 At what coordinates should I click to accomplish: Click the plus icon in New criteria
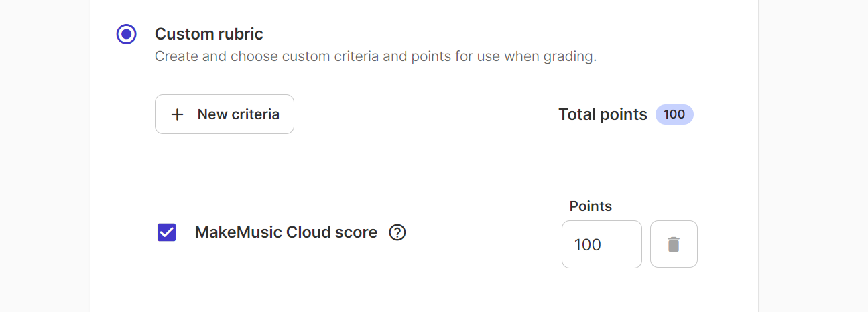(177, 114)
